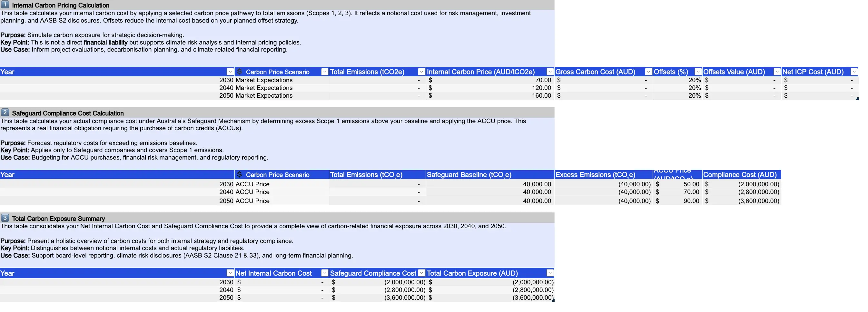Select the Internal Carbon Pricing Calculation heading

(x=61, y=5)
